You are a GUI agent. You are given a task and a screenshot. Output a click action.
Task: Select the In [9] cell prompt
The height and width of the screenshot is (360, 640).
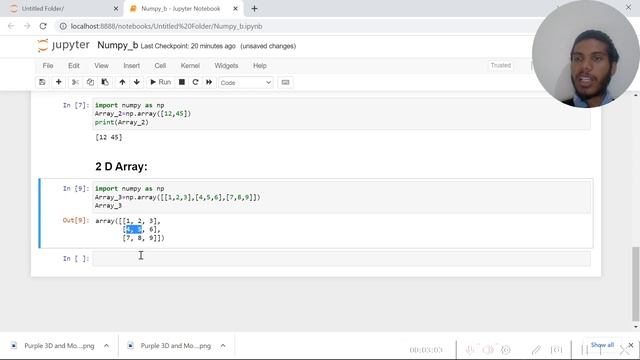click(x=76, y=188)
